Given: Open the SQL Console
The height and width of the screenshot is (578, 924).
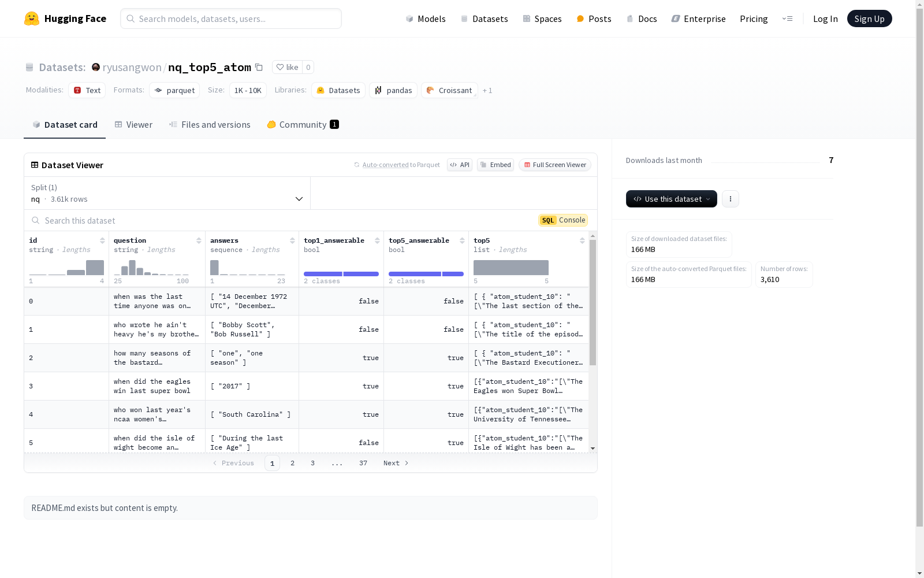Looking at the screenshot, I should [563, 220].
